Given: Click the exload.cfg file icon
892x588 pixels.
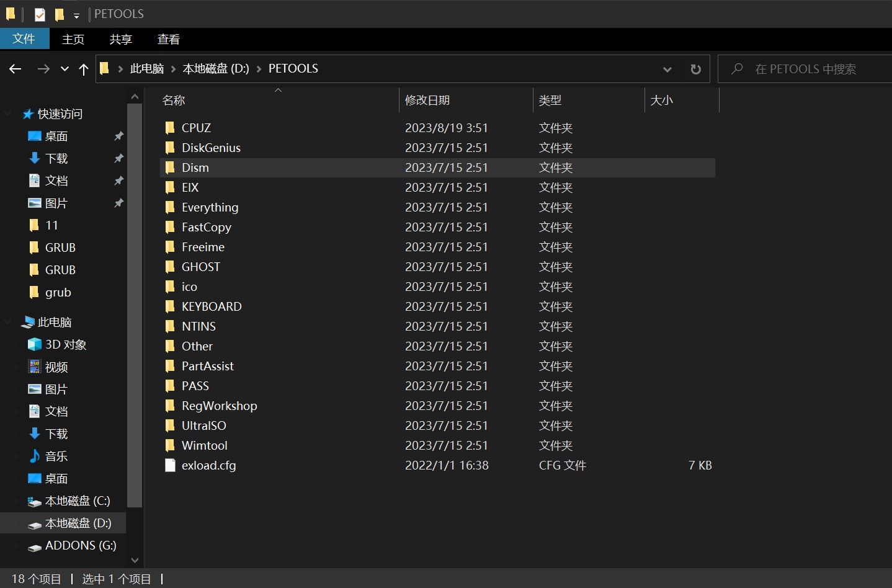Looking at the screenshot, I should coord(170,465).
